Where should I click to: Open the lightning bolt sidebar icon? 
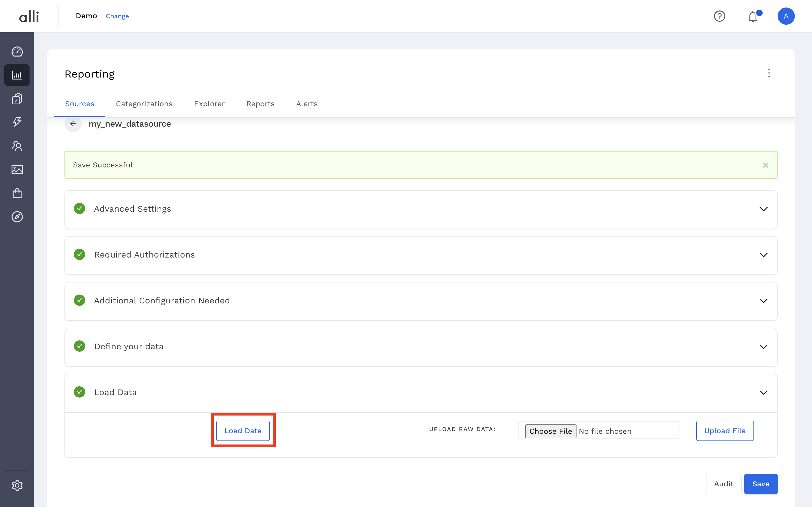pyautogui.click(x=17, y=122)
